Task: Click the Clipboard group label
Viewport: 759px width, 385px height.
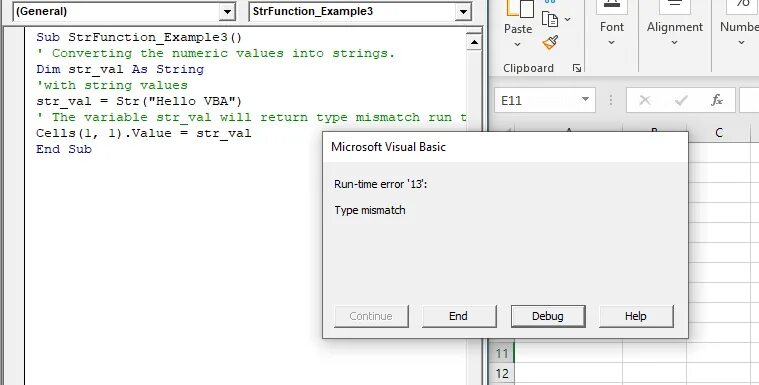Action: point(528,68)
